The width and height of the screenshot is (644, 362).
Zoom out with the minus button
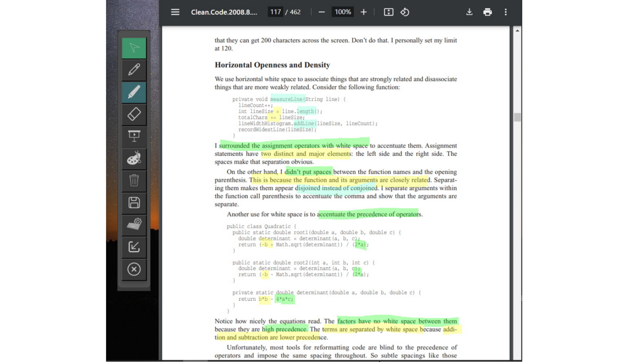pyautogui.click(x=322, y=12)
